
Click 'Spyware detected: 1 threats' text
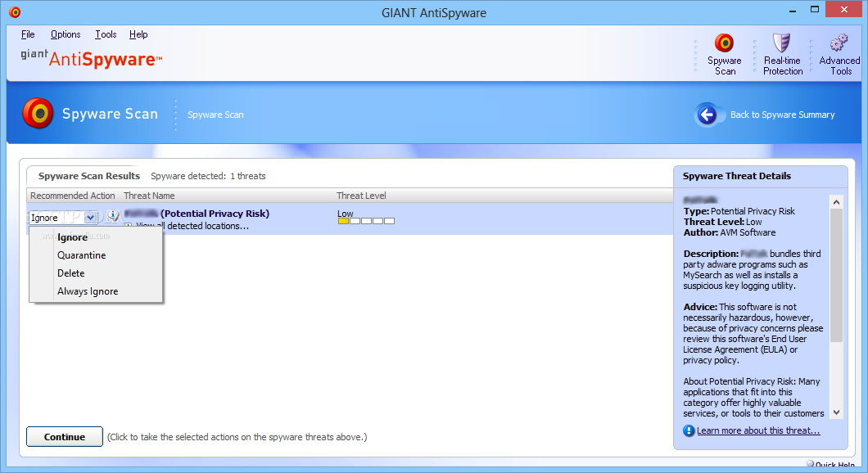coord(208,176)
